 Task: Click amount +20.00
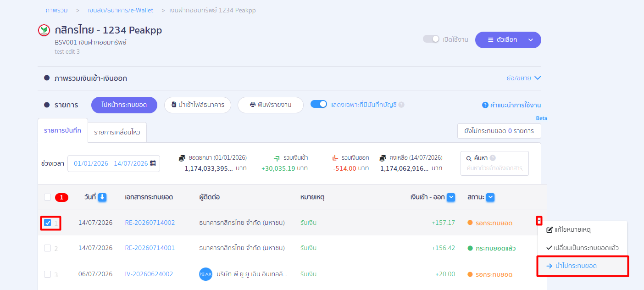click(445, 274)
